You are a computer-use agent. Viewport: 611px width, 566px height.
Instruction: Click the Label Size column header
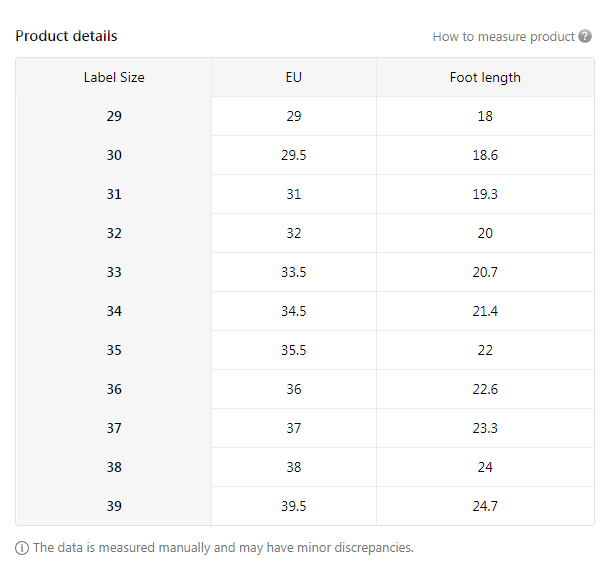tap(114, 77)
